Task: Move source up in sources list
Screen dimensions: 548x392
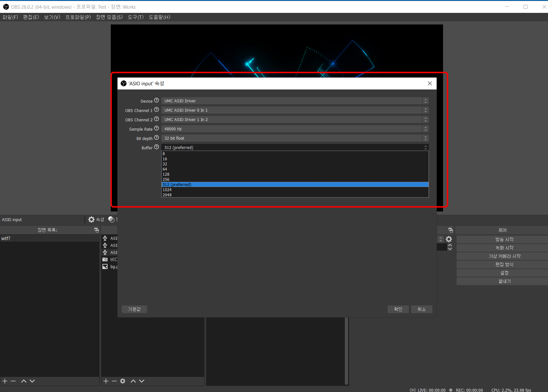Action: coord(133,381)
